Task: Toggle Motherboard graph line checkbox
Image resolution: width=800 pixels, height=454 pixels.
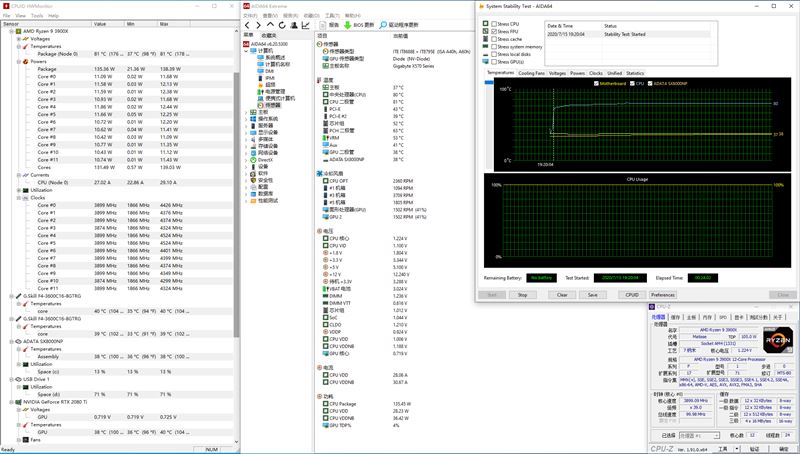Action: (x=596, y=83)
